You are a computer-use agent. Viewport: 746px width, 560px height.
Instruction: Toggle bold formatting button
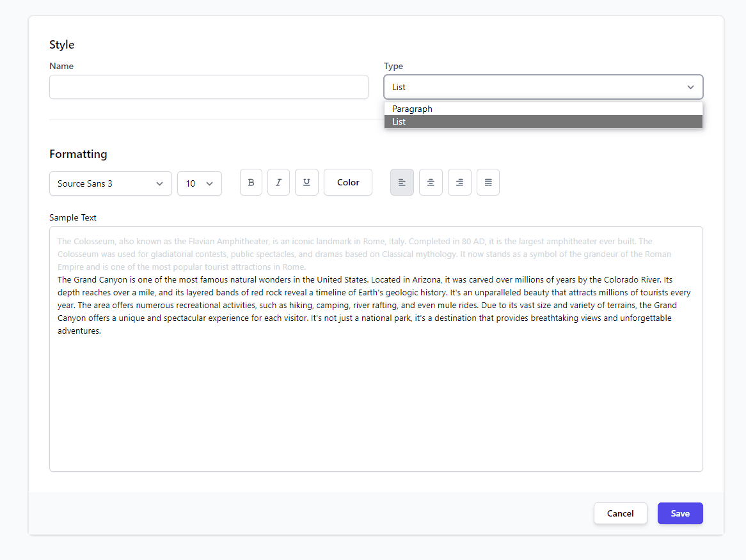(251, 183)
